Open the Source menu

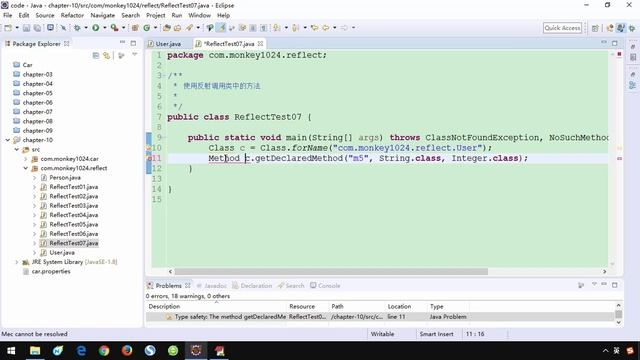click(x=45, y=15)
